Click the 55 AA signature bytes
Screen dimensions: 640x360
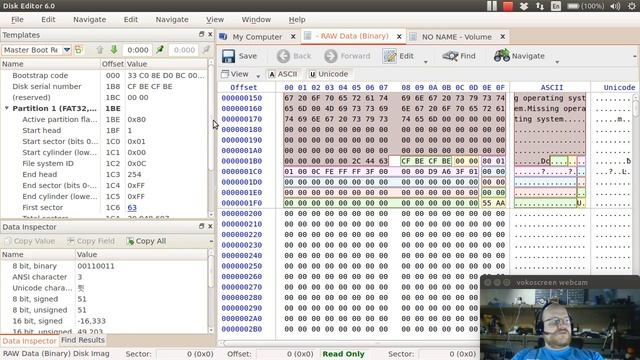click(493, 203)
